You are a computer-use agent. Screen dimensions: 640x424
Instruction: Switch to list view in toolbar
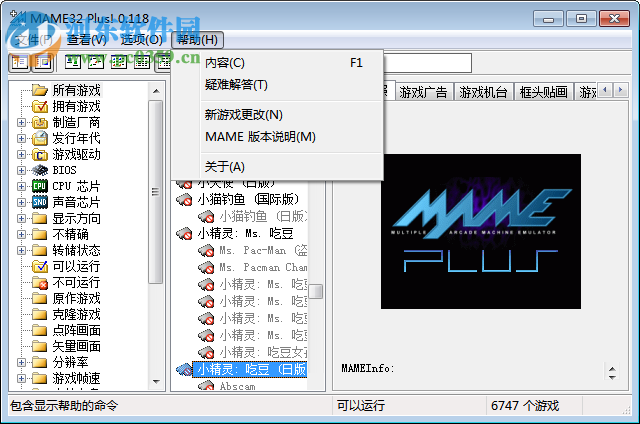[119, 62]
